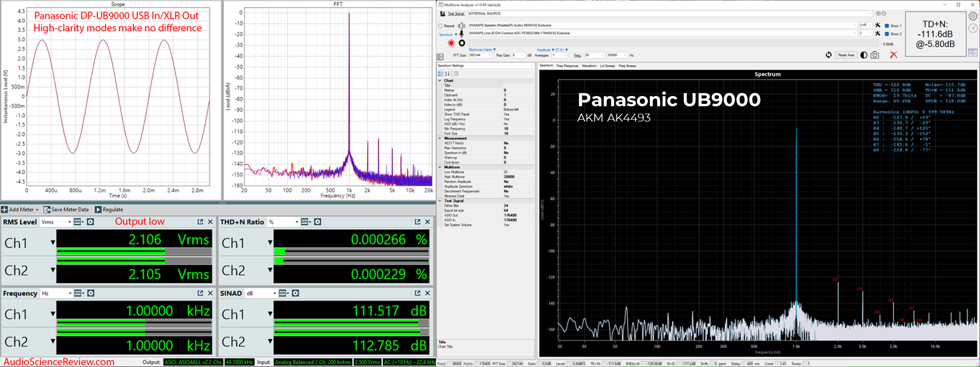Take a chart snapshot with camera icon
This screenshot has width=980, height=367.
coord(875,55)
